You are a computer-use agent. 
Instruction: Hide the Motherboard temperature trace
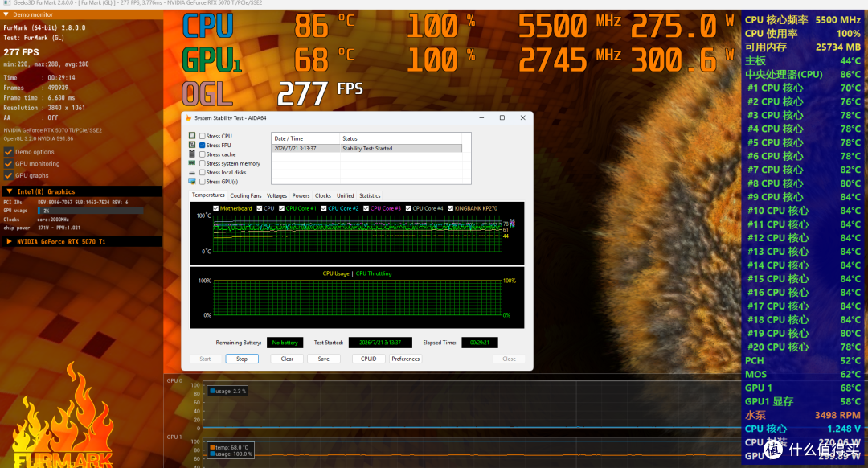pyautogui.click(x=216, y=208)
